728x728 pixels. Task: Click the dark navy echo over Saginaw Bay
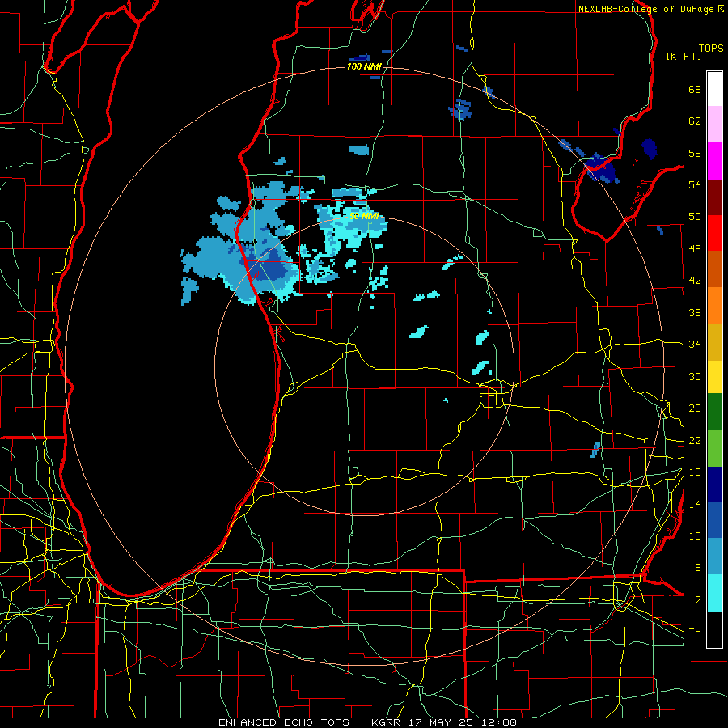pos(602,167)
